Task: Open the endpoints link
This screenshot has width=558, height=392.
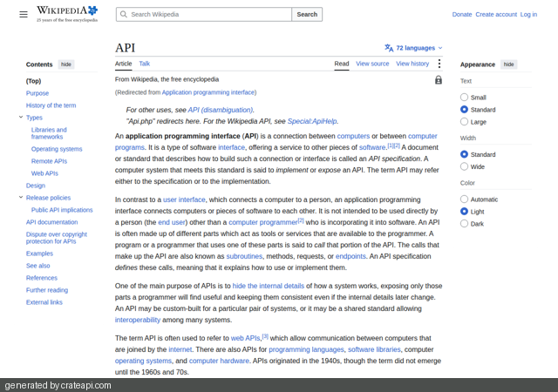Action: coord(350,256)
